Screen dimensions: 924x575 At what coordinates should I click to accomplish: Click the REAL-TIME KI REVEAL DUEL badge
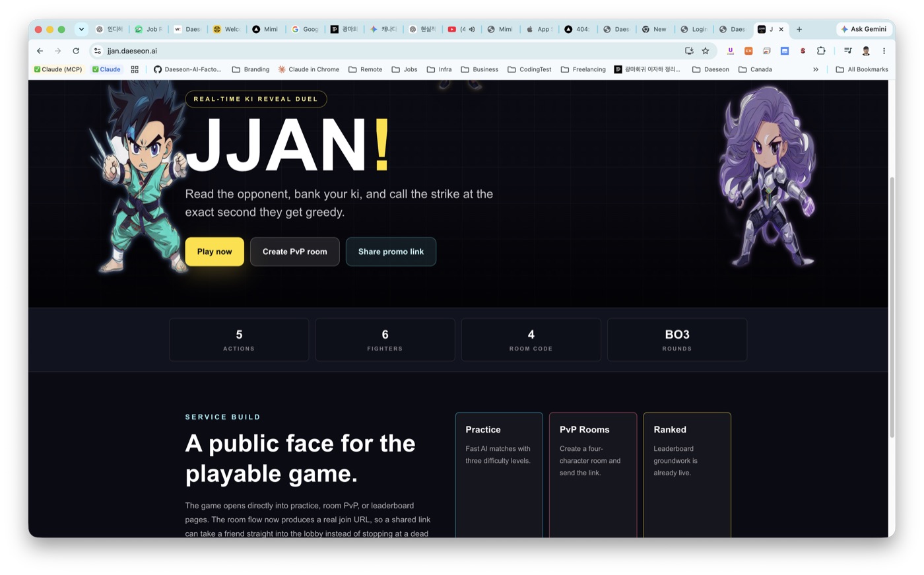pos(256,99)
